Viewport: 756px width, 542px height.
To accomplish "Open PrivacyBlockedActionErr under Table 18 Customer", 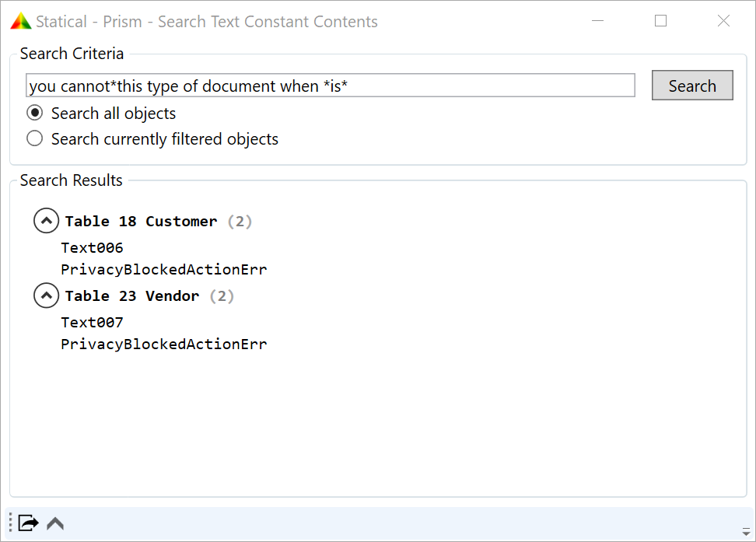I will 164,269.
